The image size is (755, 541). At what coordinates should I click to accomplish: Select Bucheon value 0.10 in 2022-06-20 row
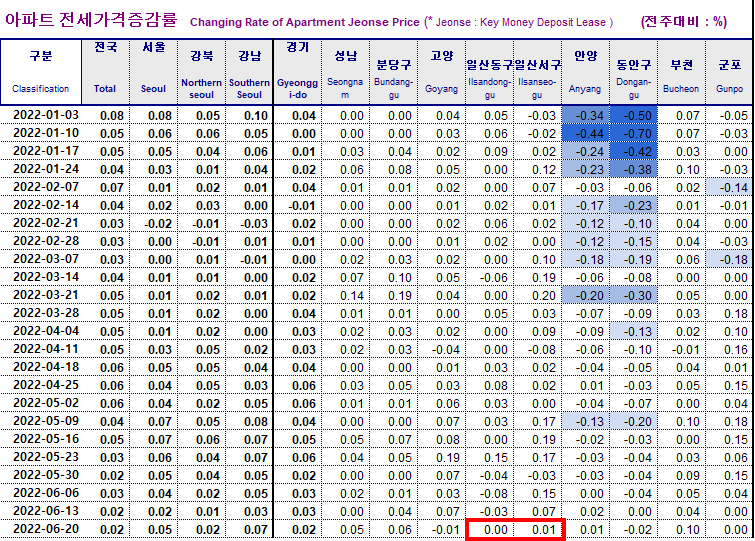point(688,529)
